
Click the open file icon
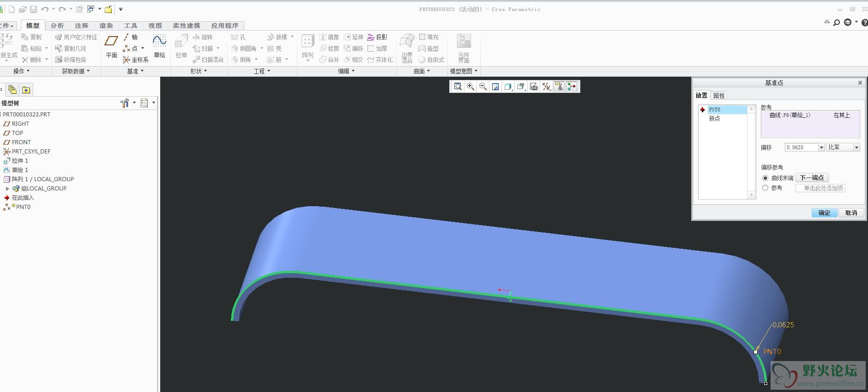coord(23,9)
